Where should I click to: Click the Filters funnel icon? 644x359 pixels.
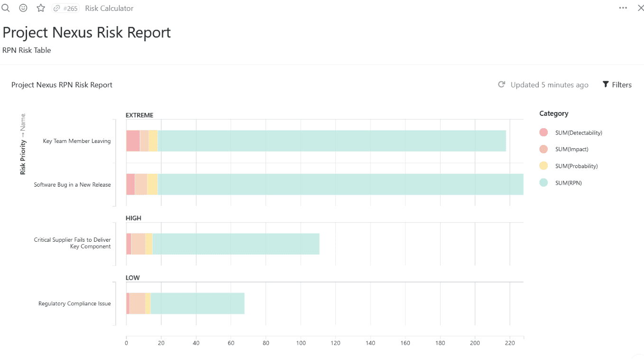pos(606,84)
